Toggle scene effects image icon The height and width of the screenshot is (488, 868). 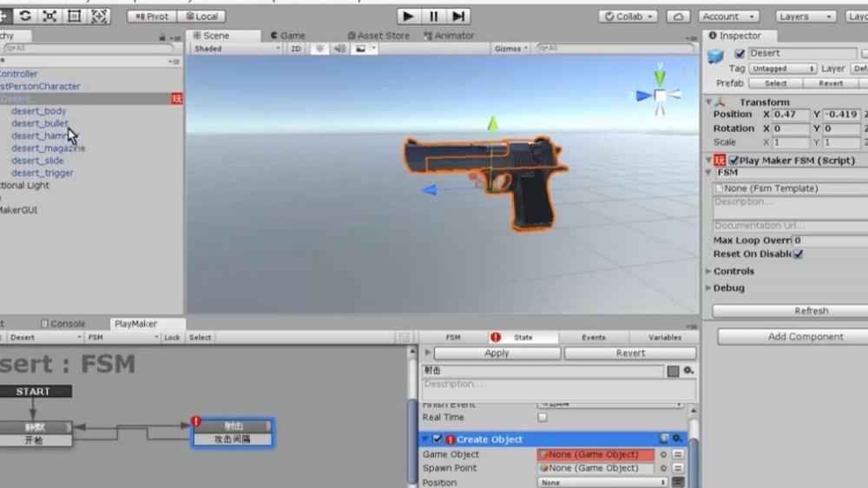pos(360,49)
